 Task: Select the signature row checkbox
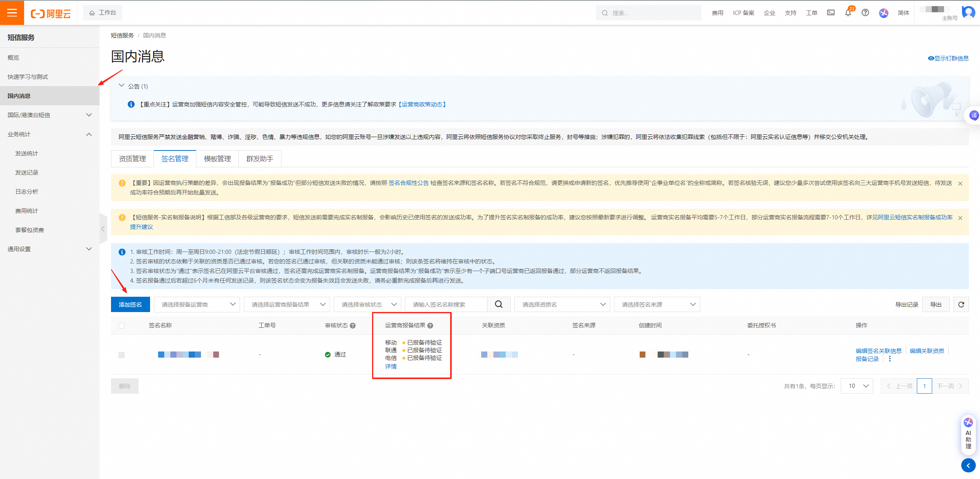[121, 355]
